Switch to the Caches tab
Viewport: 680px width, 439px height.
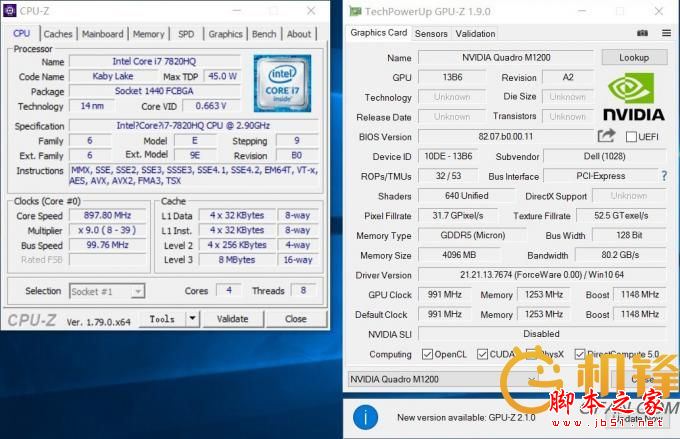click(x=58, y=34)
